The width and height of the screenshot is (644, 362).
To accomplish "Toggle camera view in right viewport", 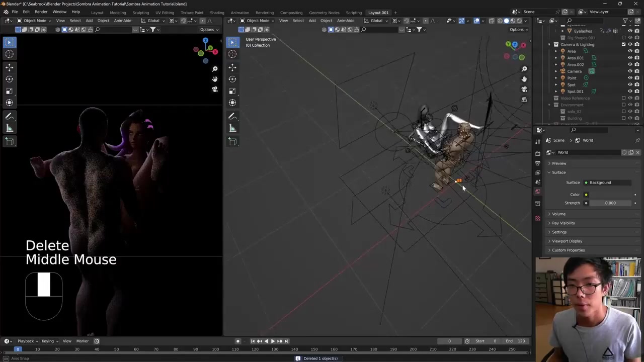I will [524, 89].
